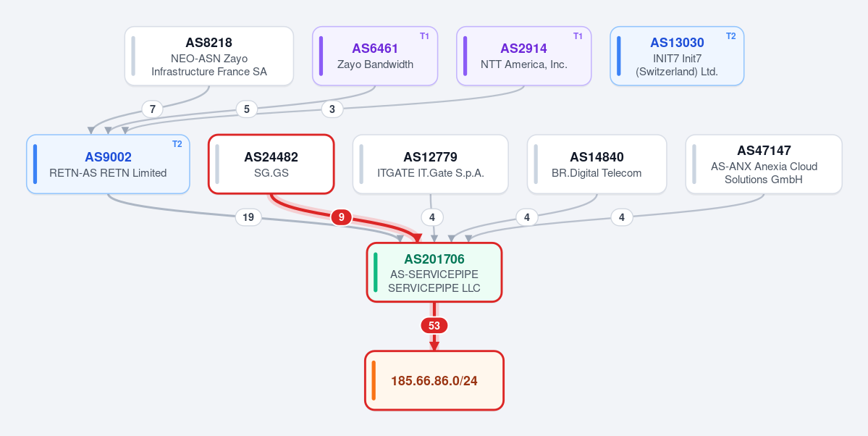Click the T1 tier tag on AS6461
Image resolution: width=868 pixels, height=436 pixels.
425,36
